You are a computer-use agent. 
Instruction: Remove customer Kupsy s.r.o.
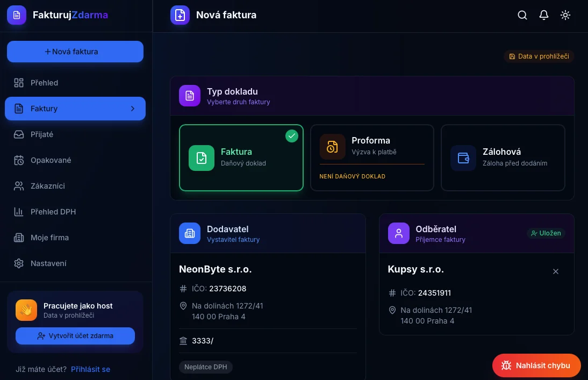pyautogui.click(x=556, y=271)
